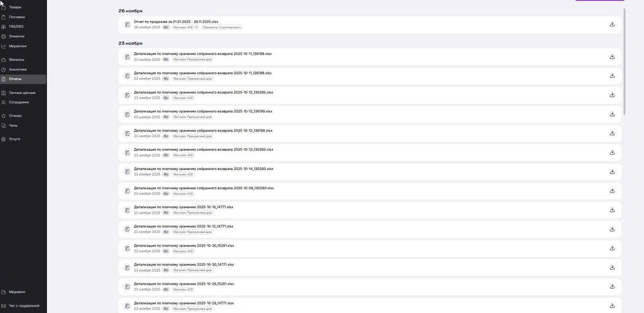Click document icon of 2025-10-12_136199.xlsx row
The height and width of the screenshot is (313, 644).
128,114
